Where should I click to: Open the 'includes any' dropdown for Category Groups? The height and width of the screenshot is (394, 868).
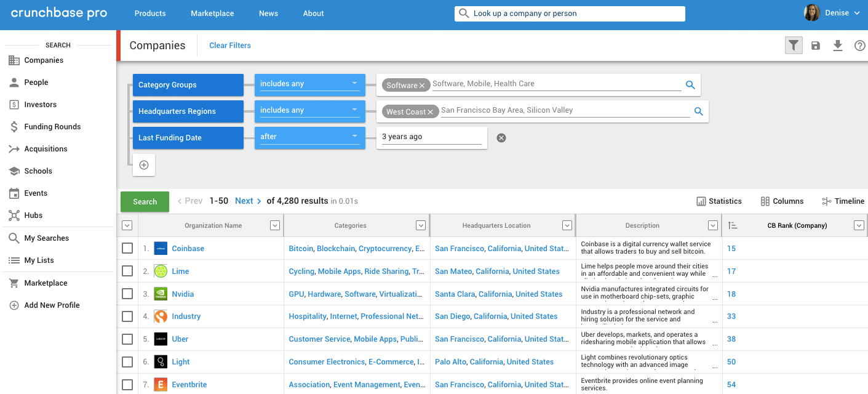(309, 84)
